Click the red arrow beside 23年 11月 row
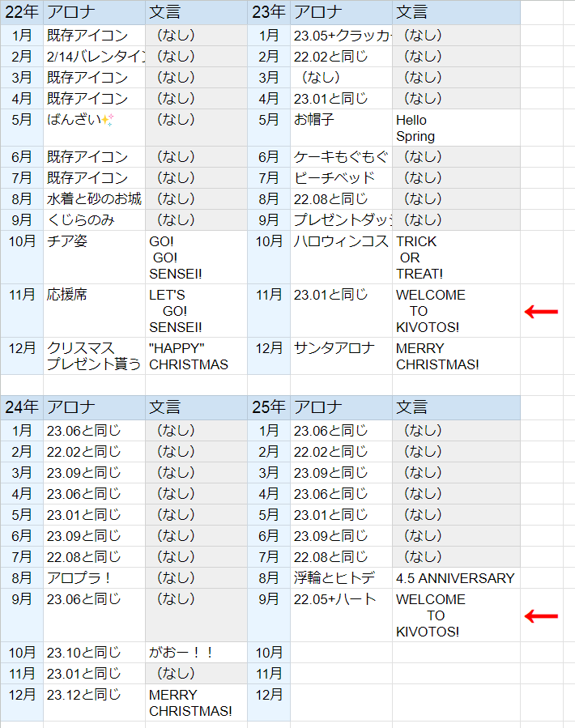This screenshot has height=728, width=575. [542, 312]
